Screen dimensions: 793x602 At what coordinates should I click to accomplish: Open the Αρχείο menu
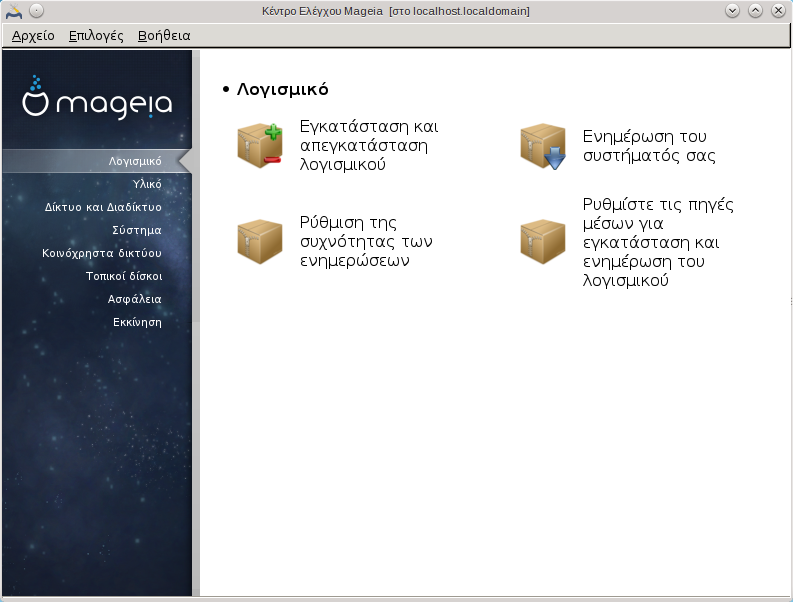(33, 36)
